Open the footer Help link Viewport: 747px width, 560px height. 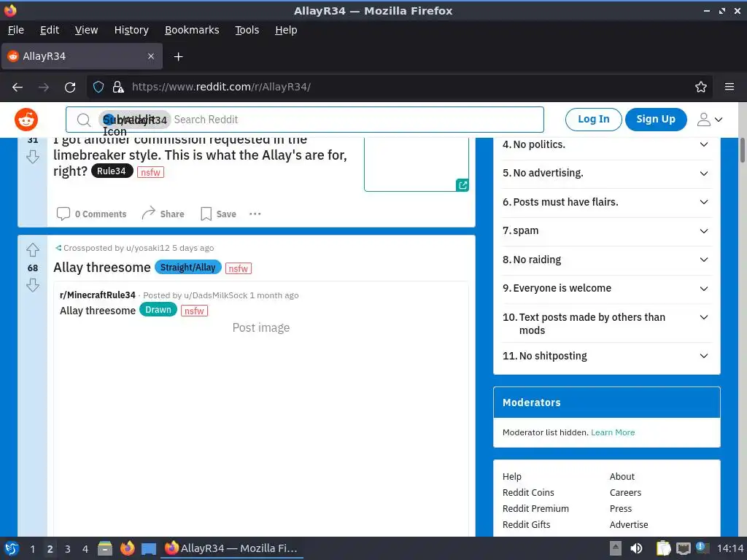click(511, 477)
